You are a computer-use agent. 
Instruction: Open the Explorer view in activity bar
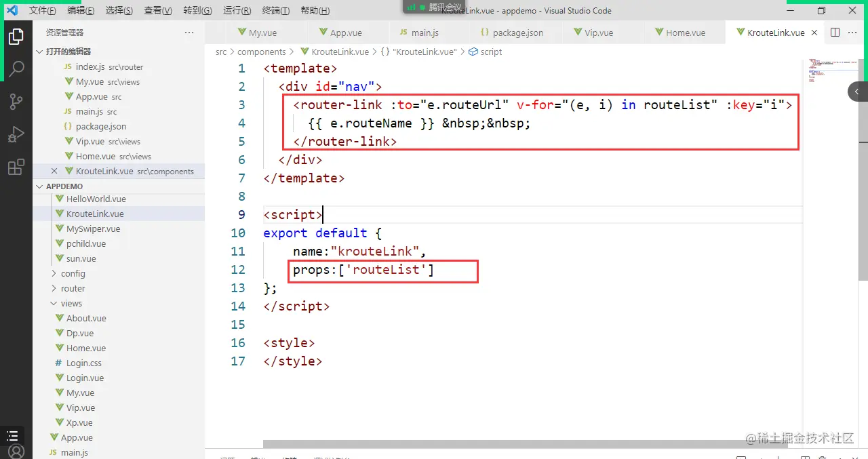(x=16, y=36)
